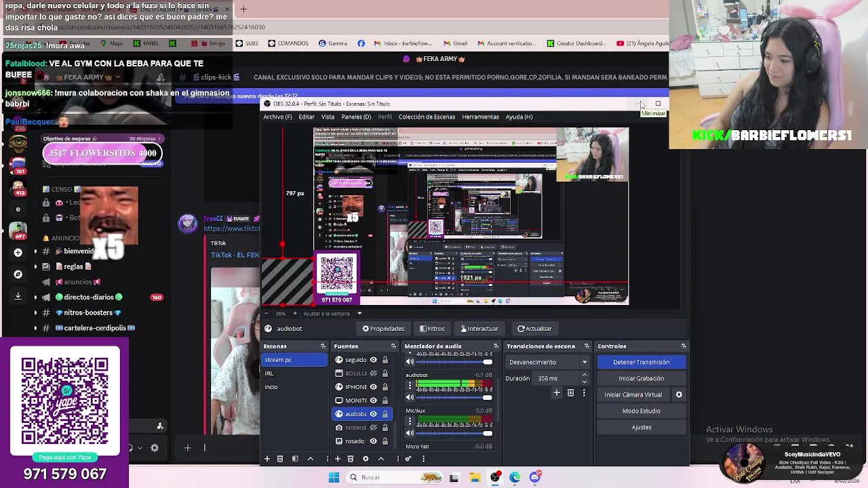
Task: Add a scene transition with plus icon
Action: tap(557, 393)
